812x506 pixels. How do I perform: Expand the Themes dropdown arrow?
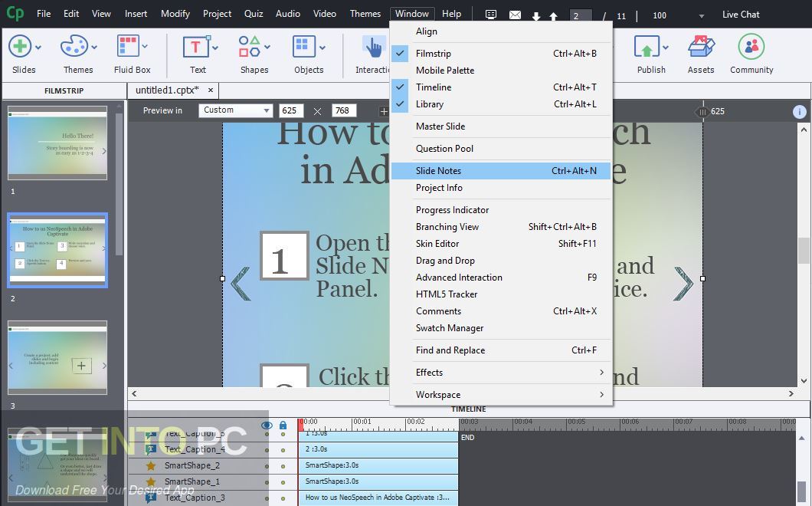click(94, 48)
